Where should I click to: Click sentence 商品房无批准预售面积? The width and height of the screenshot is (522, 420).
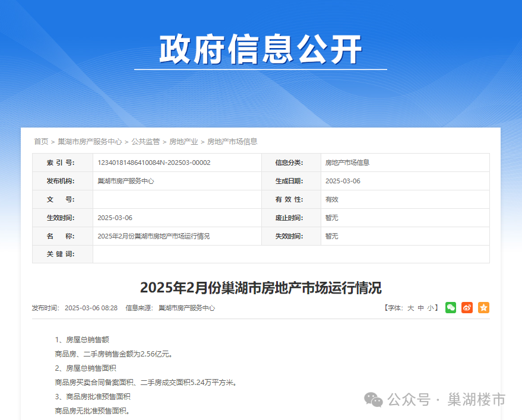point(93,411)
